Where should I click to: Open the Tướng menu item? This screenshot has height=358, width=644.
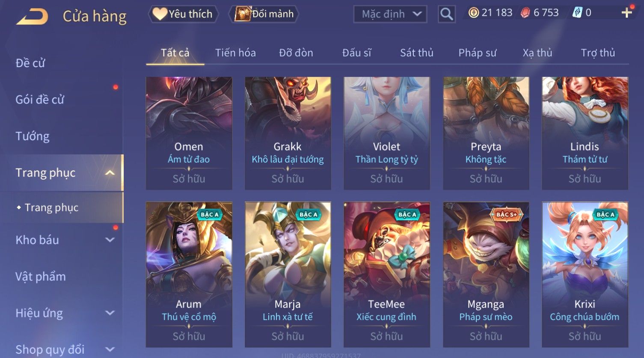coord(33,136)
